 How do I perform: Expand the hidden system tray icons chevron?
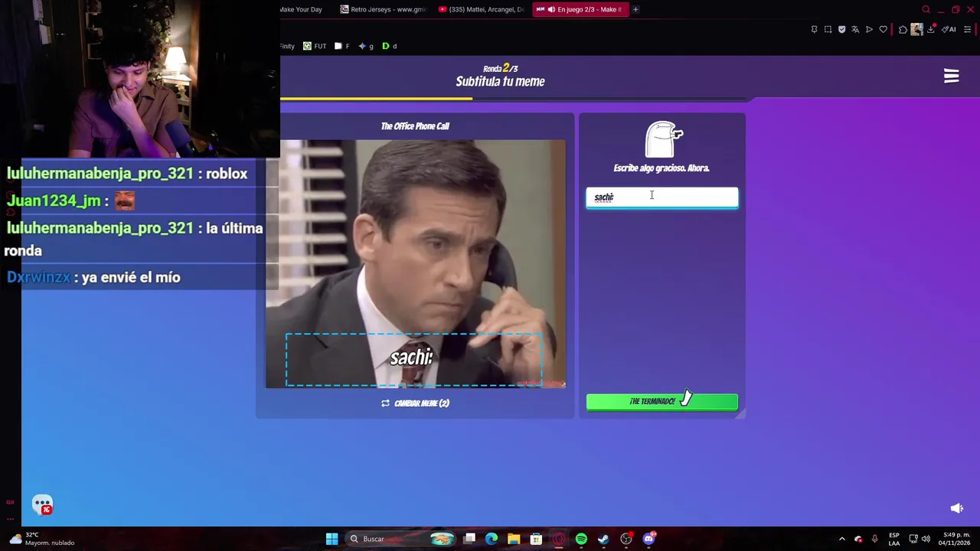[841, 539]
